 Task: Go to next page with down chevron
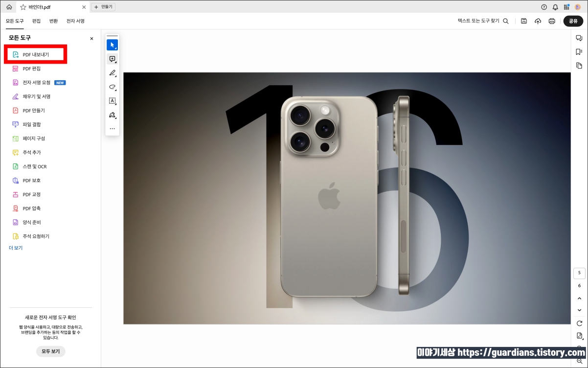click(579, 310)
